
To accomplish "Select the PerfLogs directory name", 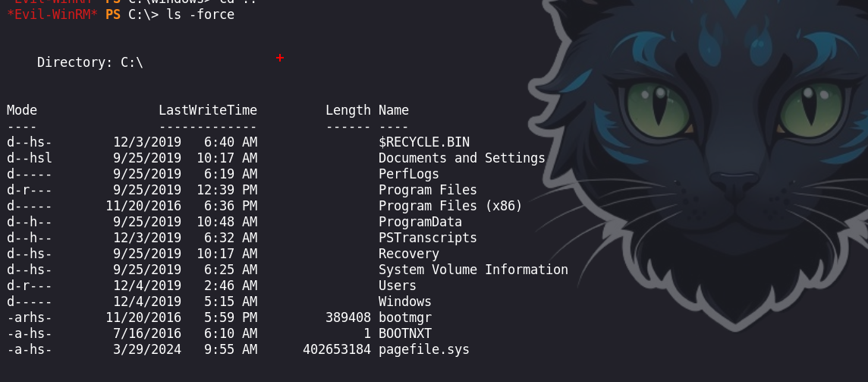I will pyautogui.click(x=409, y=174).
